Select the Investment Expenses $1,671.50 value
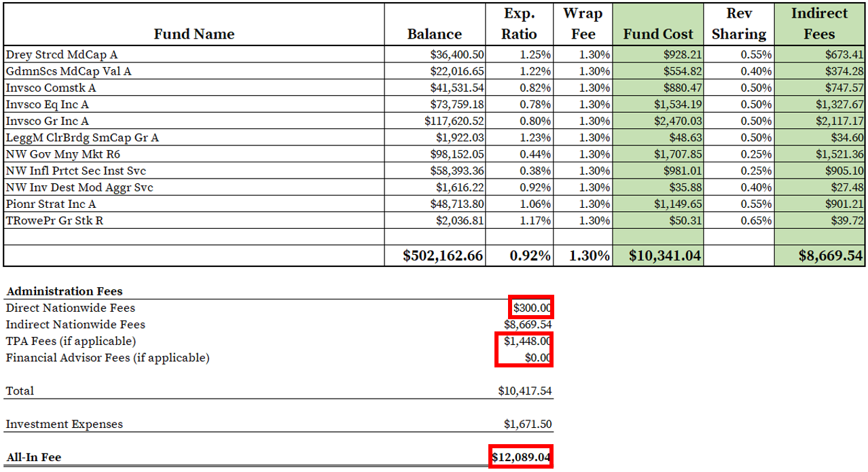Image resolution: width=868 pixels, height=472 pixels. 527,424
